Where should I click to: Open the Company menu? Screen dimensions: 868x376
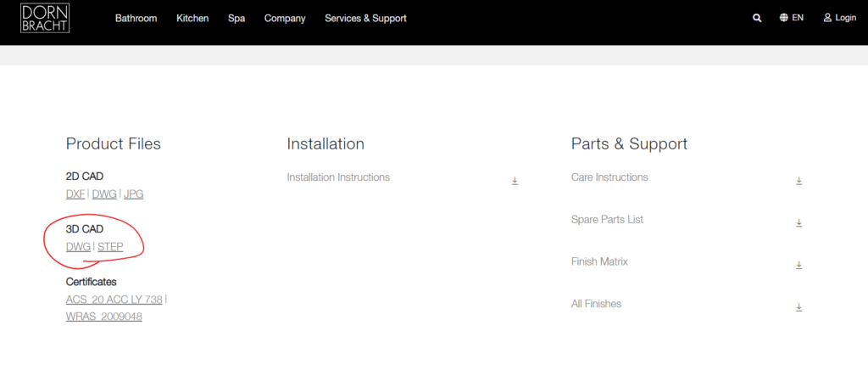(285, 19)
